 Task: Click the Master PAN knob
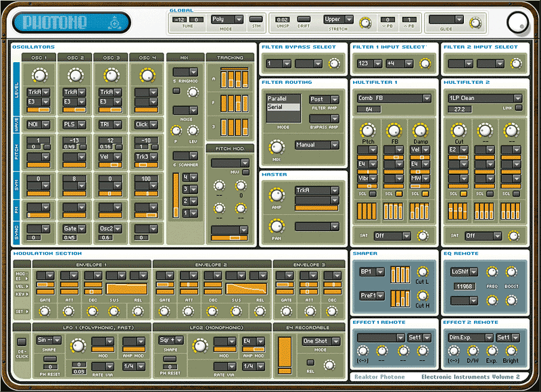point(275,228)
